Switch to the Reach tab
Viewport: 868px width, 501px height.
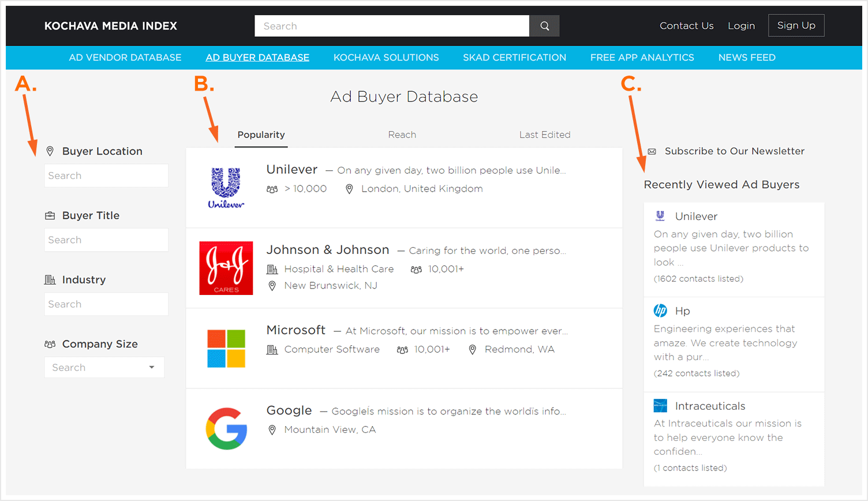point(402,134)
